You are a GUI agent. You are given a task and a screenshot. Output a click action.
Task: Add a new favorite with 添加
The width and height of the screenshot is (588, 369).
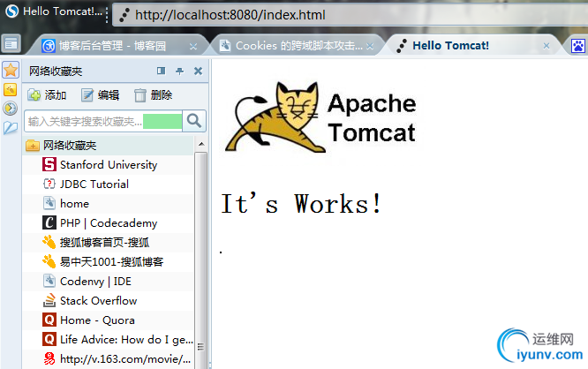pyautogui.click(x=47, y=95)
